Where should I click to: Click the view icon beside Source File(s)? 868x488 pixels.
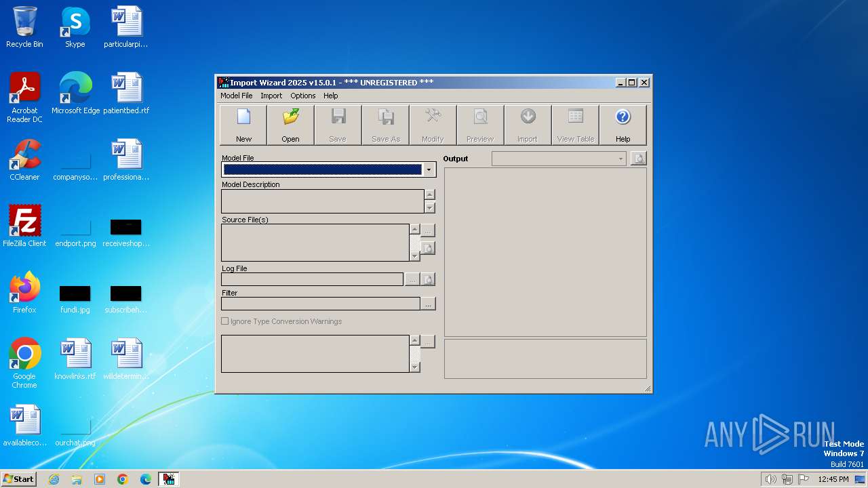pos(428,248)
